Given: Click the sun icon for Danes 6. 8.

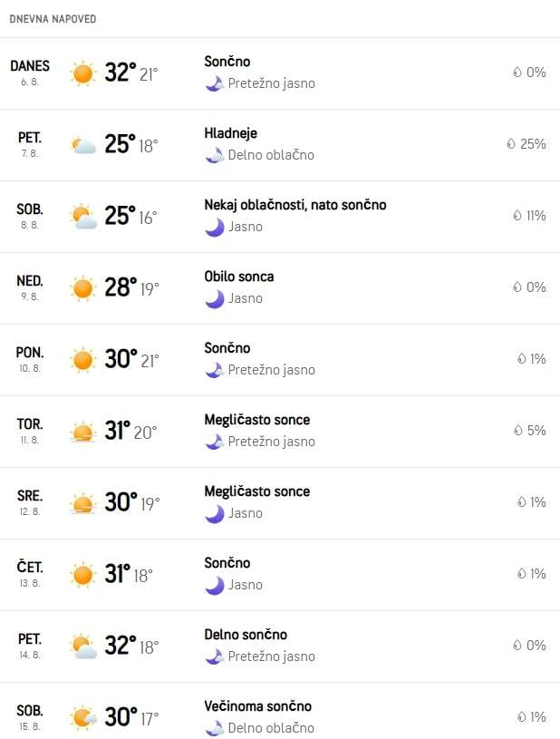Looking at the screenshot, I should coord(82,73).
